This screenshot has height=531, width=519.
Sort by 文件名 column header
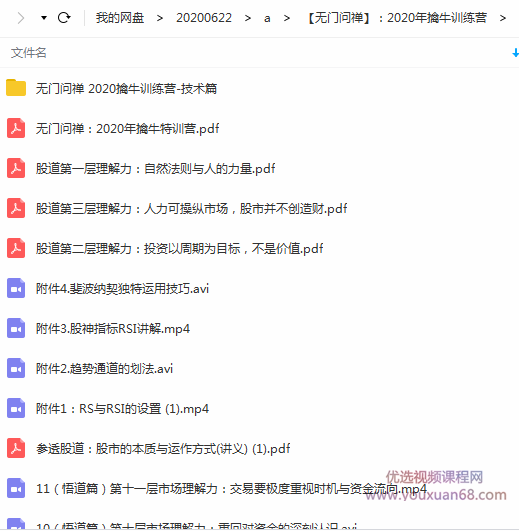[29, 53]
